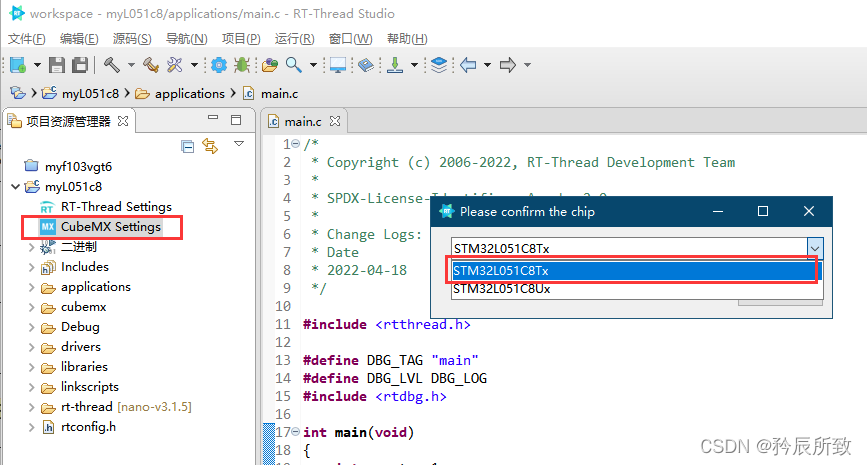Click the workspace root breadcrumb icon
867x465 pixels.
pos(18,93)
